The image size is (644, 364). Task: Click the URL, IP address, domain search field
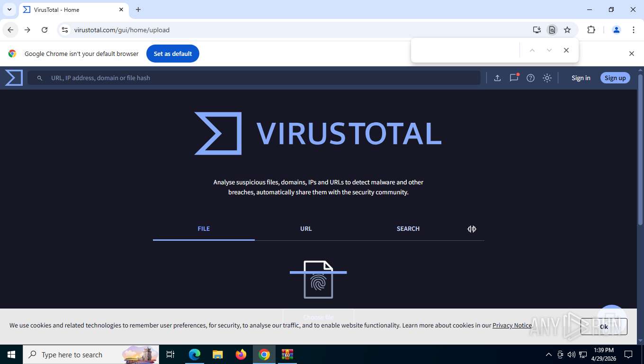[254, 78]
